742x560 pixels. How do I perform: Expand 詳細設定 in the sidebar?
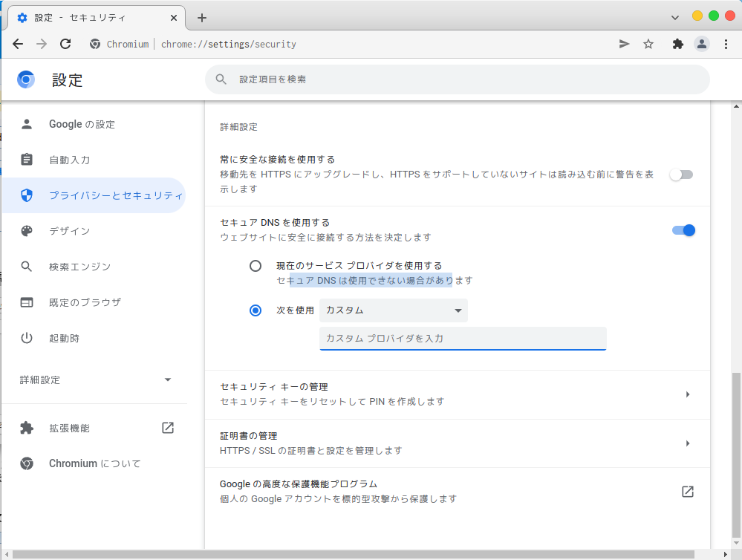point(94,380)
